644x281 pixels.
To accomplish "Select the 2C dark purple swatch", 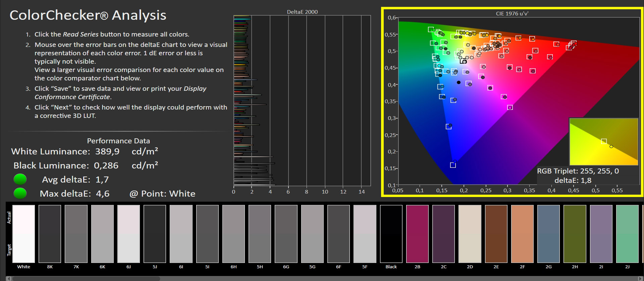I will (x=443, y=234).
